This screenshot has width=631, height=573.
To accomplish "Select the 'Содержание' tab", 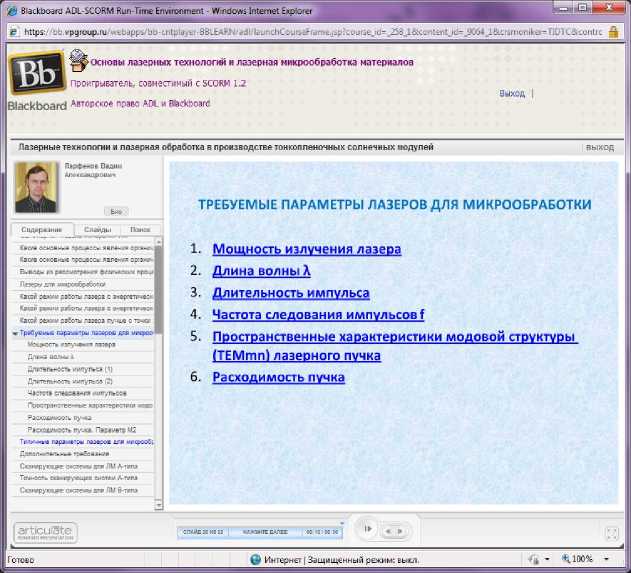I will coord(46,230).
